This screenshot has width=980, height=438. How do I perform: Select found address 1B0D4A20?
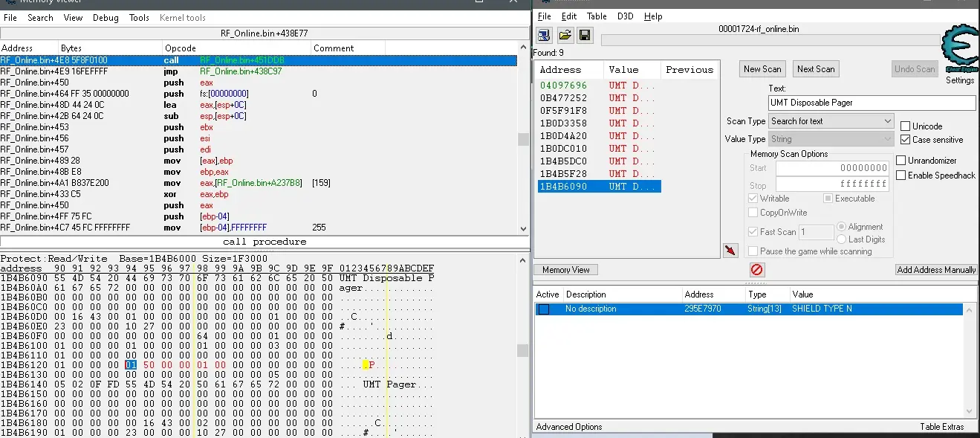point(599,136)
